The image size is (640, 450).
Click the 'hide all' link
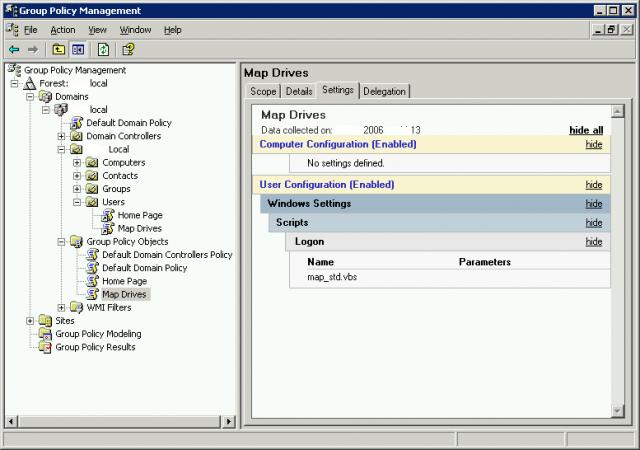(x=586, y=130)
